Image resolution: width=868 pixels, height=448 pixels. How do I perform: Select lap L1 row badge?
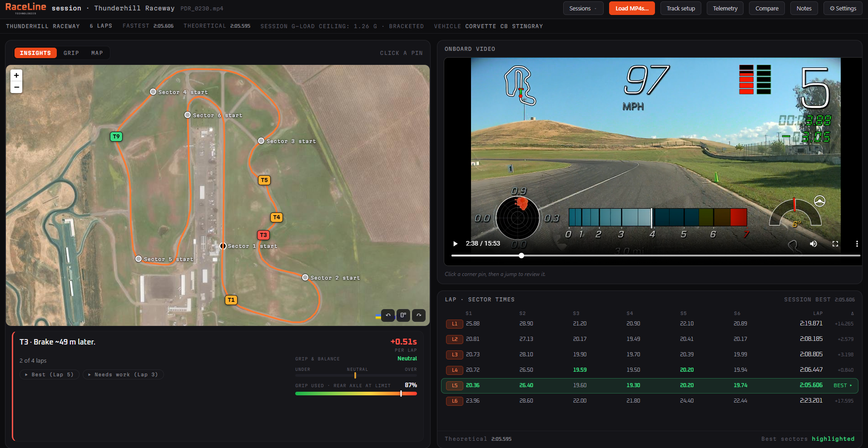pos(455,324)
